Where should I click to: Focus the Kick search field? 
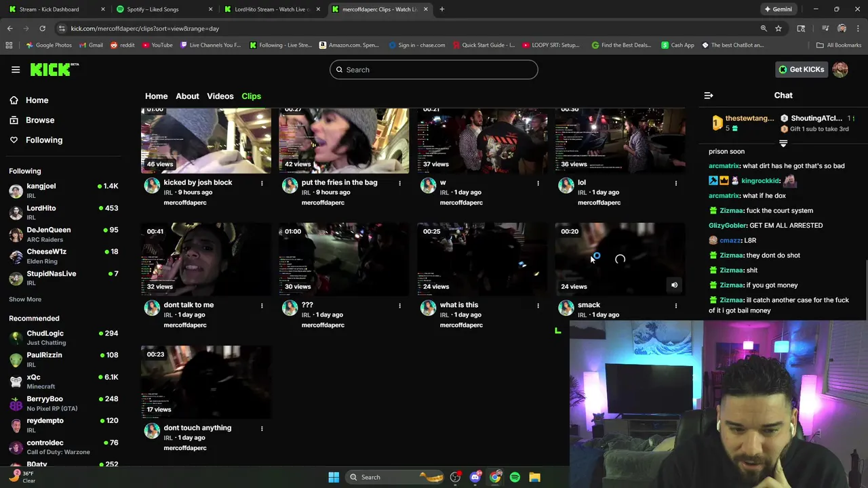click(434, 69)
